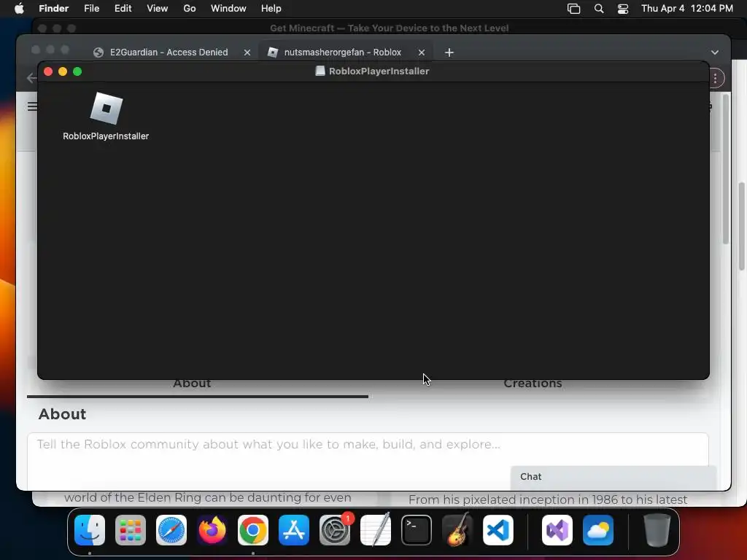Close the E2Guardian - Access Denied tab

click(x=247, y=52)
